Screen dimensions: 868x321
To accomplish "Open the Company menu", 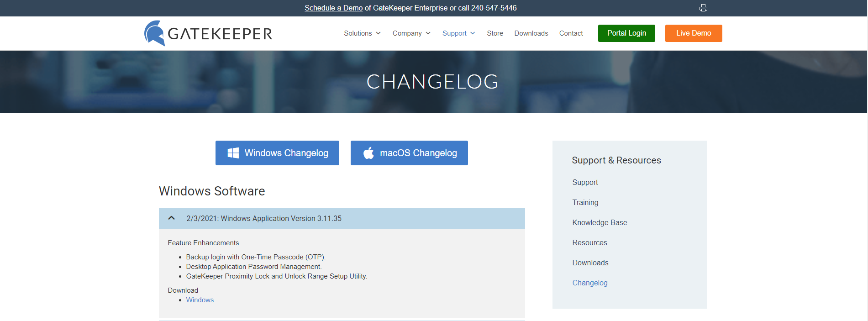I will click(407, 33).
